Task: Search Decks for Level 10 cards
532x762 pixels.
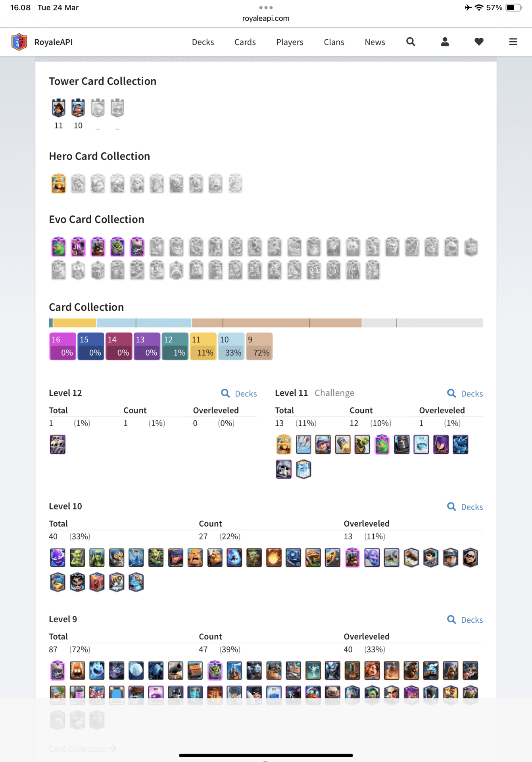Action: (465, 507)
